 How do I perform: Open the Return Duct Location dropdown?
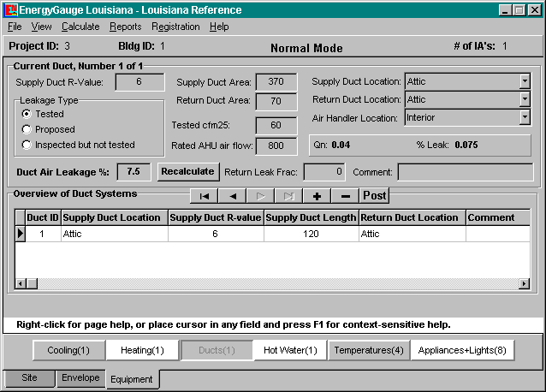[525, 99]
